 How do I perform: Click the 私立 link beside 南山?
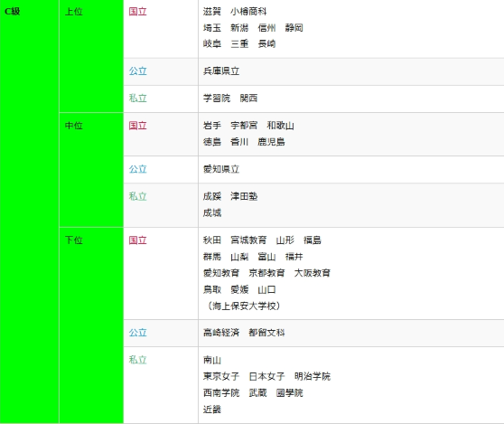[138, 360]
